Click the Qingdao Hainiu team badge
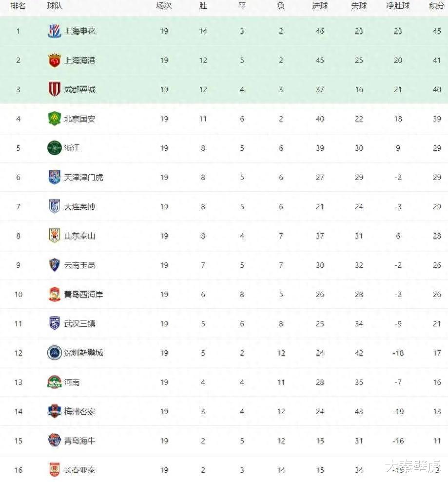This screenshot has height=482, width=448. click(x=54, y=441)
